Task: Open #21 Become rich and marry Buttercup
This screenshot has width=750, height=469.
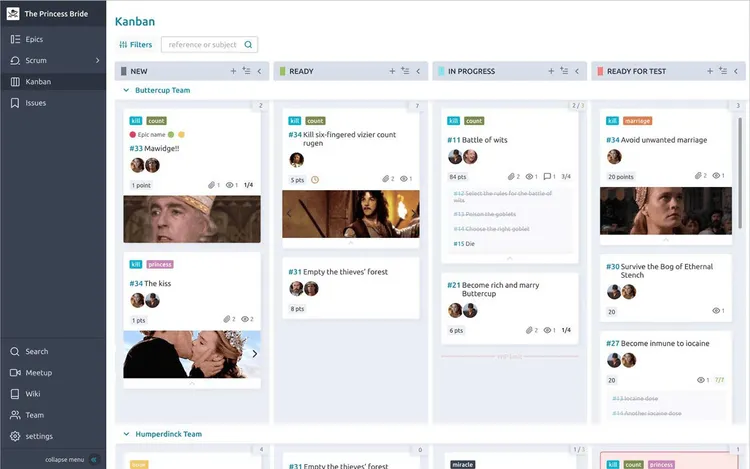Action: pos(493,289)
